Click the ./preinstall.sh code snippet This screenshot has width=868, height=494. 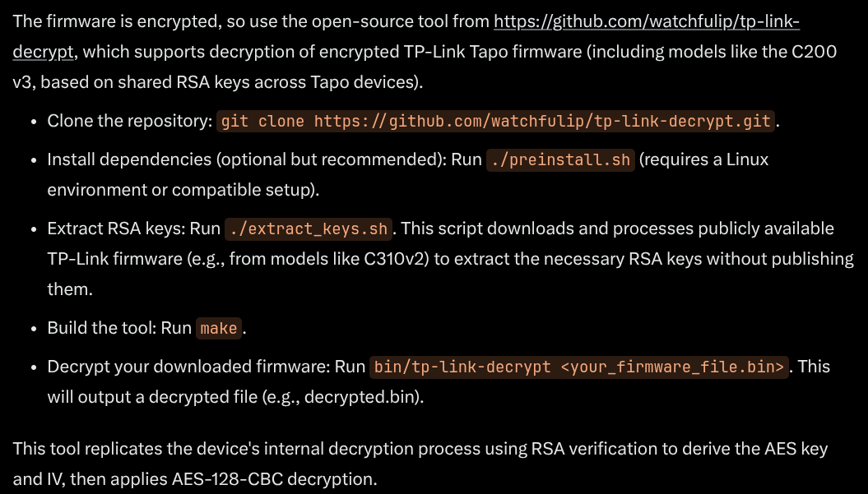[560, 159]
